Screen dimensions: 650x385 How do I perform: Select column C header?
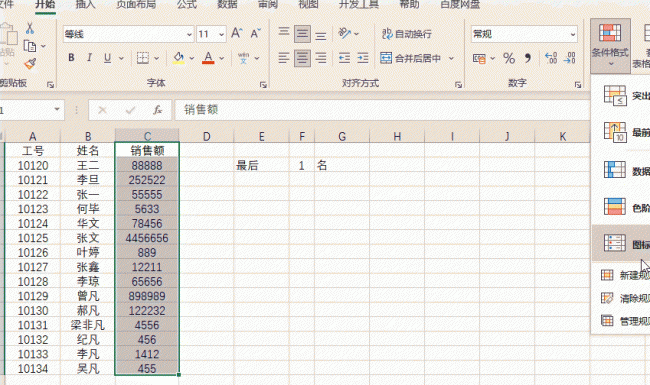[x=147, y=136]
